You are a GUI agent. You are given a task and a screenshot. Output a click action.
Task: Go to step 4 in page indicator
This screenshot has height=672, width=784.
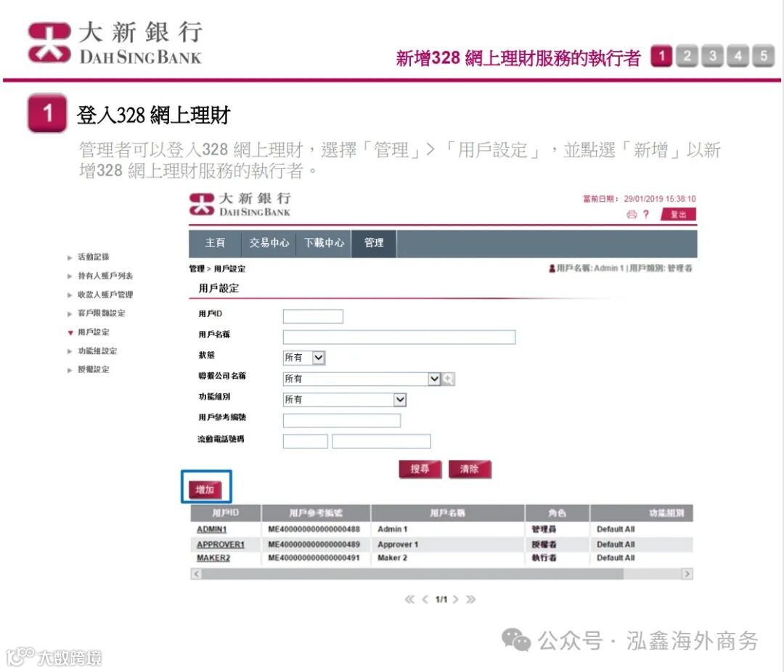click(738, 55)
